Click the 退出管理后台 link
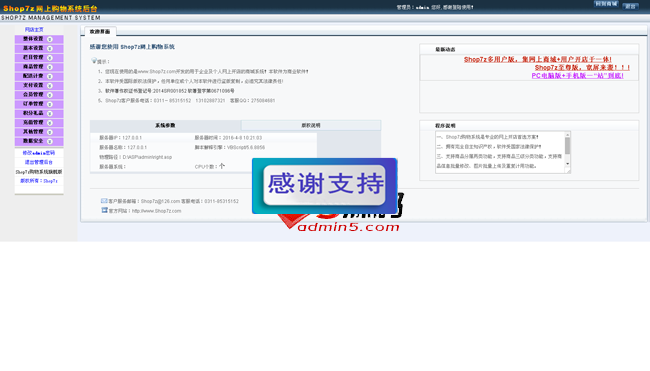Viewport: 650px width, 371px height. coord(39,162)
